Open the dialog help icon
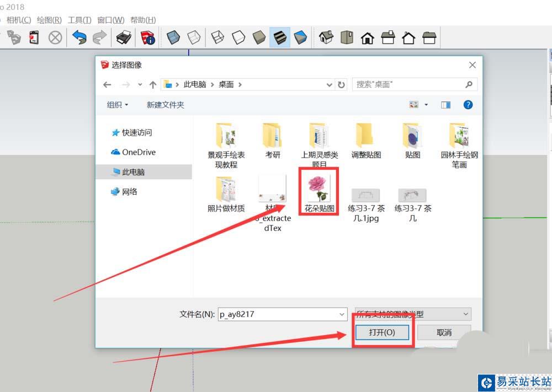 point(468,105)
